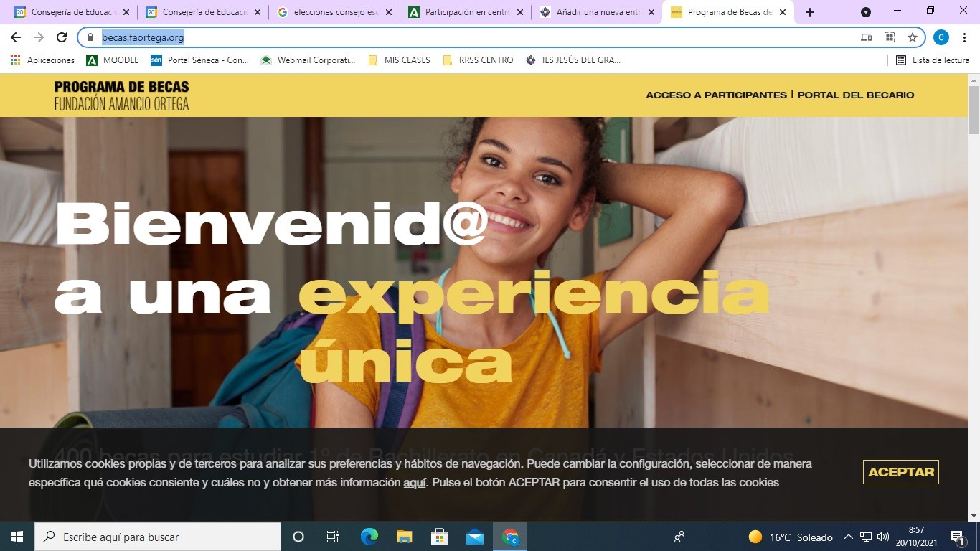Open Task View in taskbar
Viewport: 980px width, 551px height.
pos(333,537)
